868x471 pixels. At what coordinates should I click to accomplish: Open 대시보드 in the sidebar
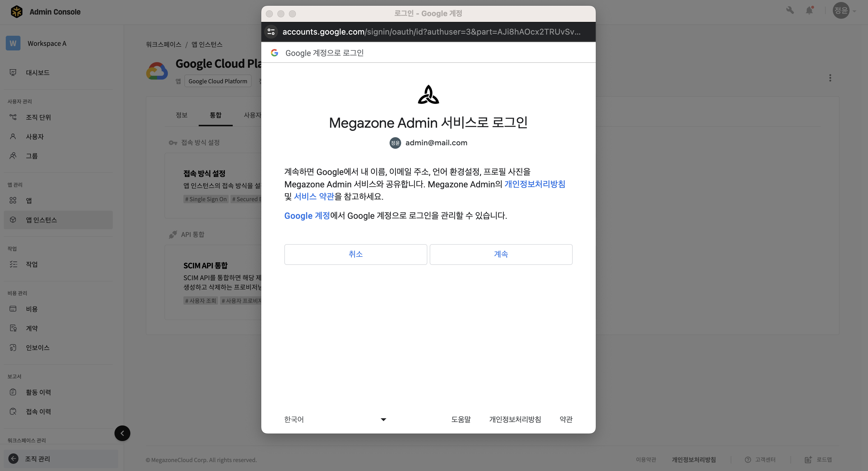(58, 72)
